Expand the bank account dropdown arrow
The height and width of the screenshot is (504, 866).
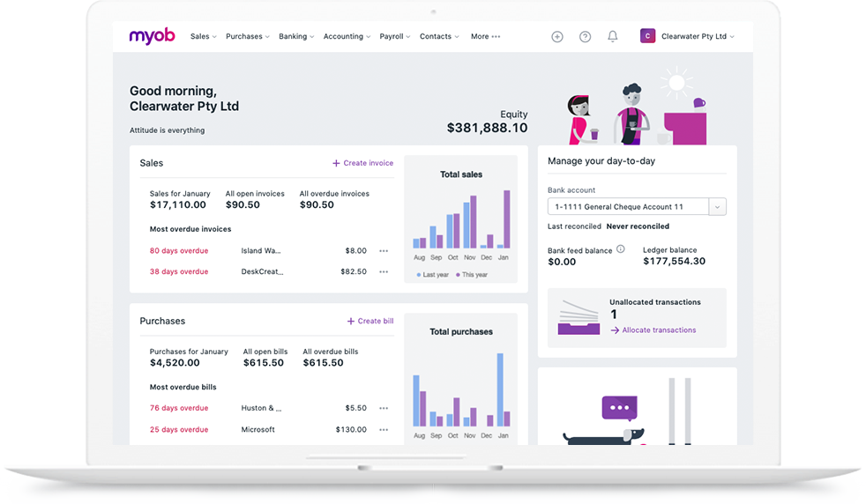718,207
